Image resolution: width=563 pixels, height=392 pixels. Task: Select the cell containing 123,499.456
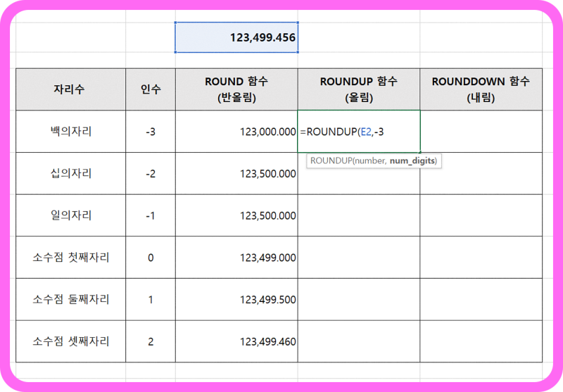pos(236,37)
